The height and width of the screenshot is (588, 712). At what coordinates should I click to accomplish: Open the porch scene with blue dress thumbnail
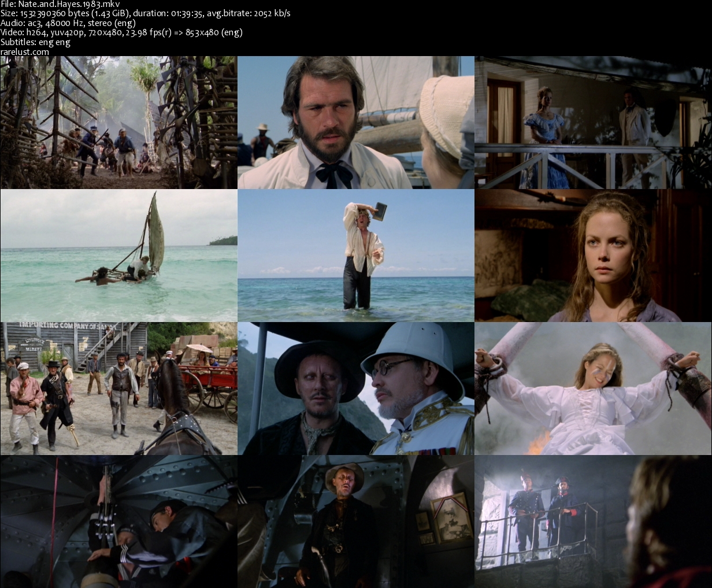click(593, 123)
